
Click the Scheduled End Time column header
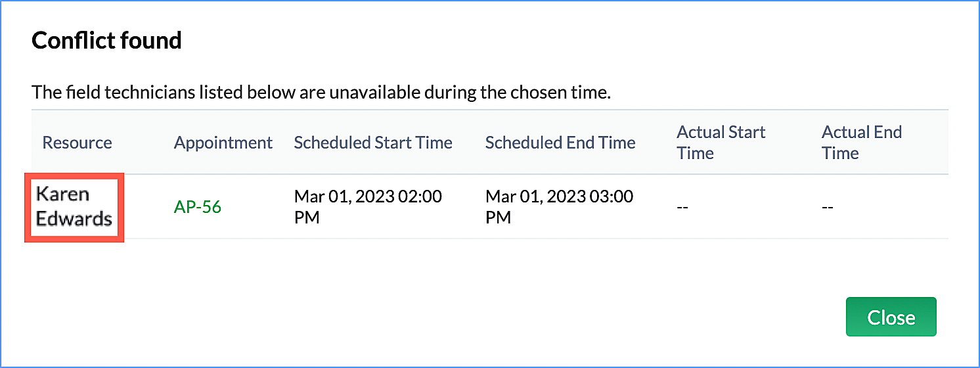pyautogui.click(x=560, y=143)
